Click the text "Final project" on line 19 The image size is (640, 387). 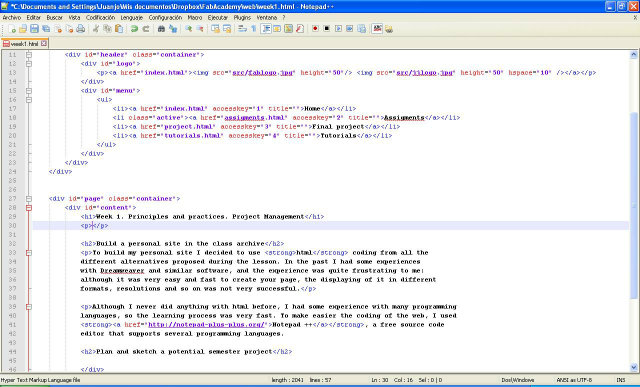338,127
